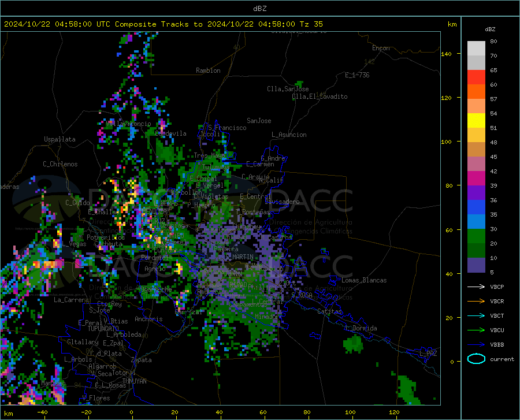Click the Lomas_Blancas map label

(x=364, y=280)
